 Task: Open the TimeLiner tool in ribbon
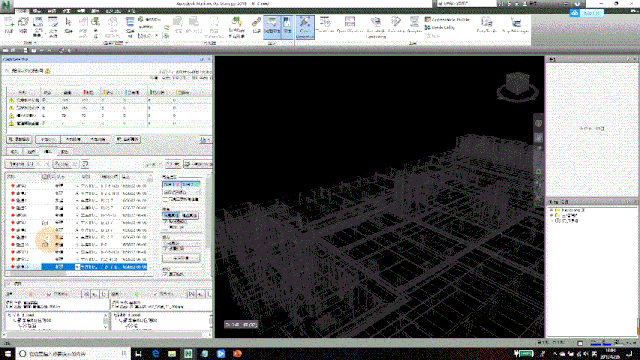pyautogui.click(x=325, y=24)
